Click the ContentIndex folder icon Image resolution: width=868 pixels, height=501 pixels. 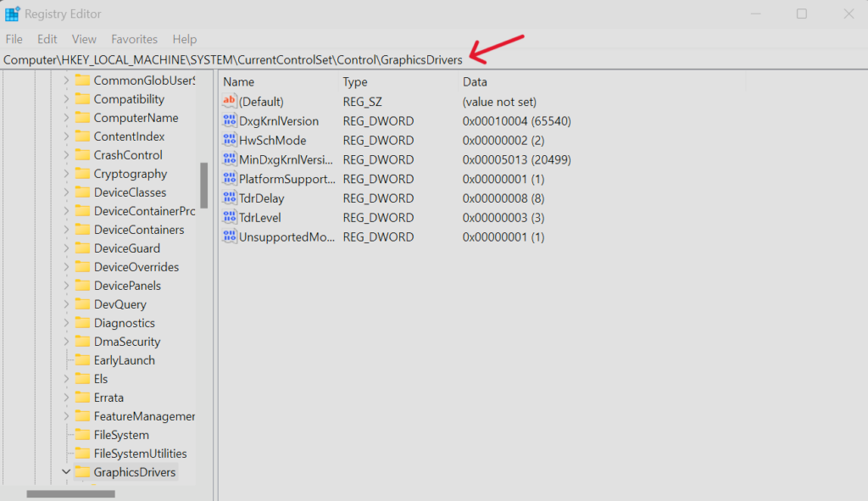click(x=82, y=136)
